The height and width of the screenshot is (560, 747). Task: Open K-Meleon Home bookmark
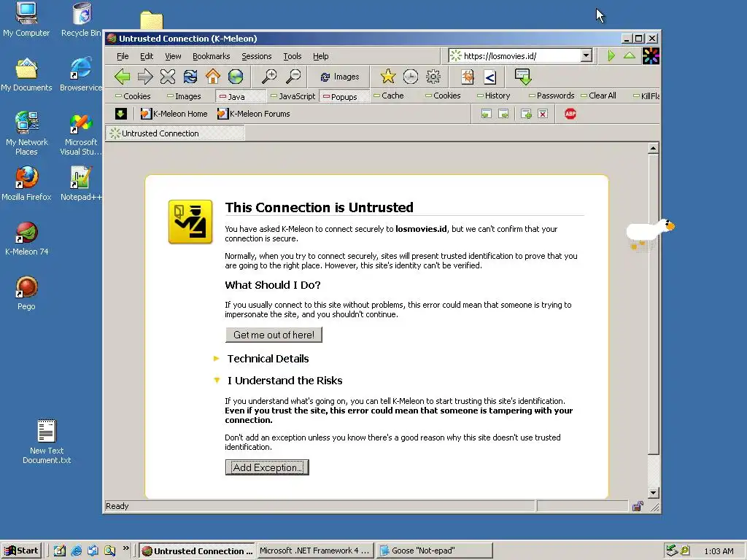[x=174, y=114]
